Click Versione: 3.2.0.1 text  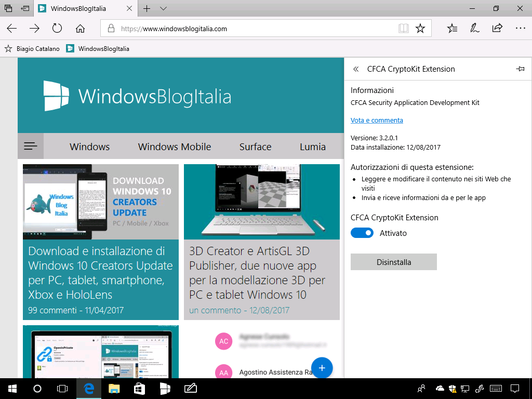(374, 138)
